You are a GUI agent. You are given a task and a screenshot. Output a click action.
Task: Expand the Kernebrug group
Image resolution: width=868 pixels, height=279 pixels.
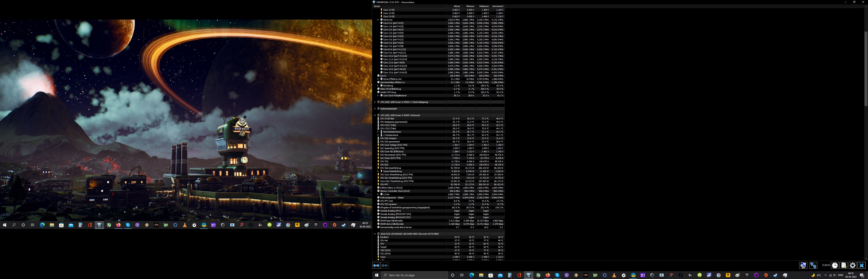(378, 86)
